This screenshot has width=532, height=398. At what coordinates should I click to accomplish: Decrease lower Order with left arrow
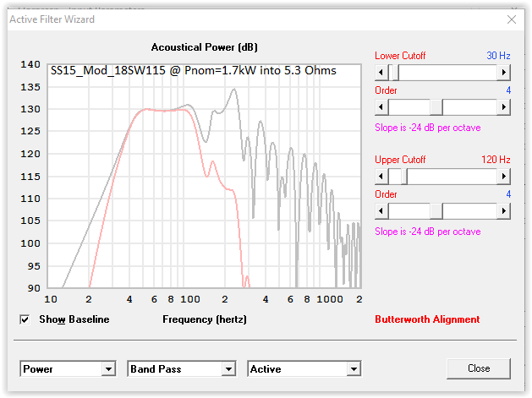381,107
